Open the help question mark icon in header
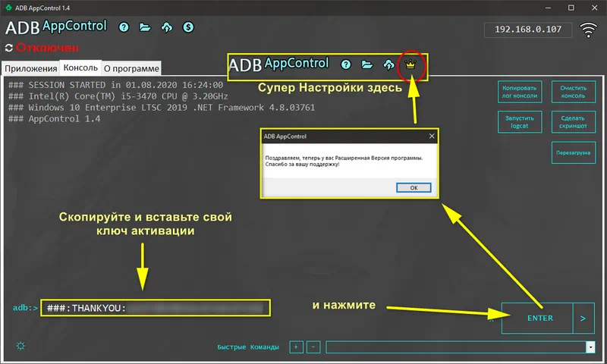The height and width of the screenshot is (364, 607). point(124,27)
